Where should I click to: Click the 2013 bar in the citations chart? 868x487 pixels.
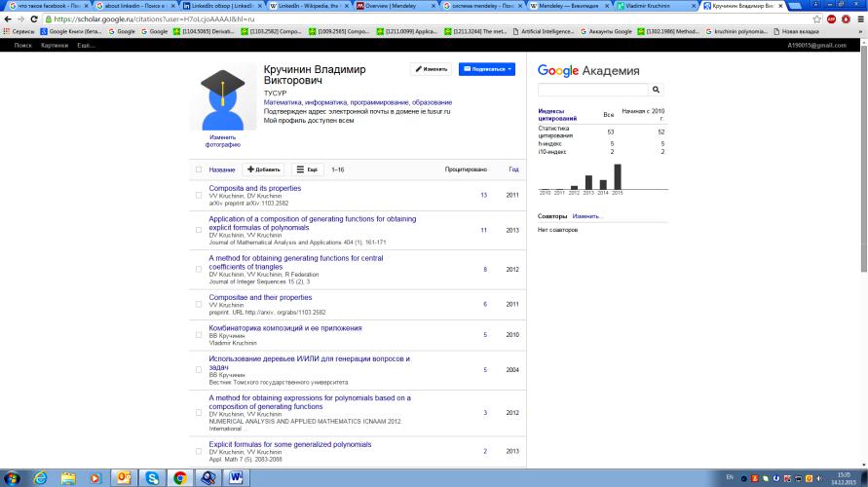[x=588, y=183]
